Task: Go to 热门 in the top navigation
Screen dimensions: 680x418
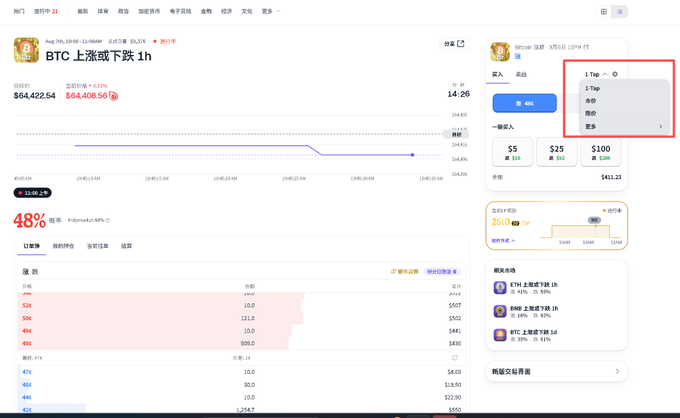Action: (19, 11)
